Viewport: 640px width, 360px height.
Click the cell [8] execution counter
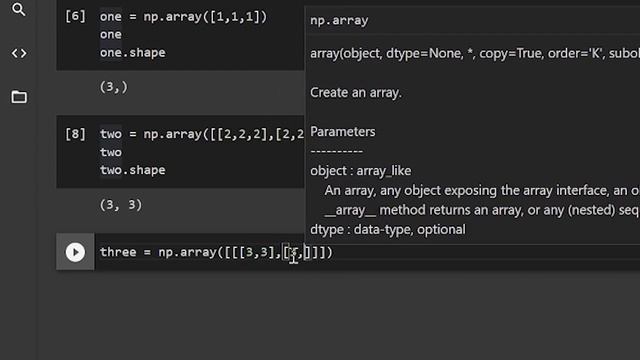coord(76,134)
